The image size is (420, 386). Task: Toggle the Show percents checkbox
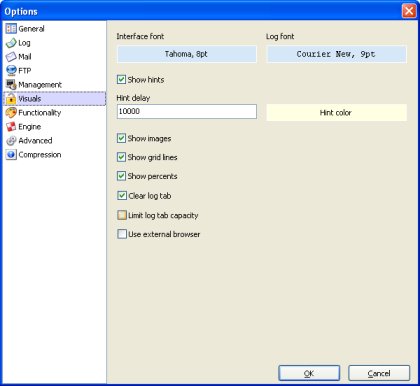[121, 176]
